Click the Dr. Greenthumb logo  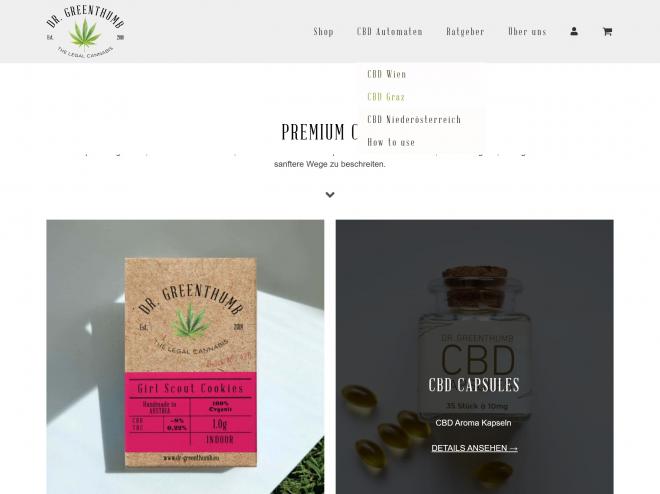point(85,32)
